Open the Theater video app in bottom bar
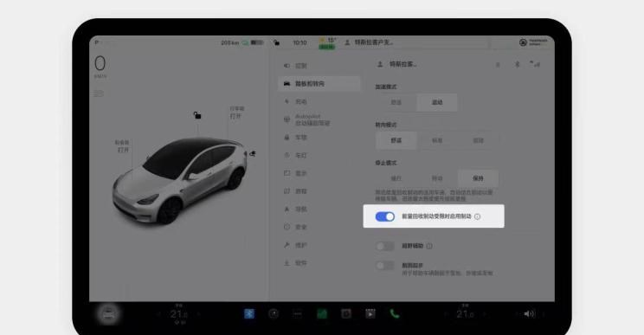This screenshot has height=335, width=644. click(370, 314)
